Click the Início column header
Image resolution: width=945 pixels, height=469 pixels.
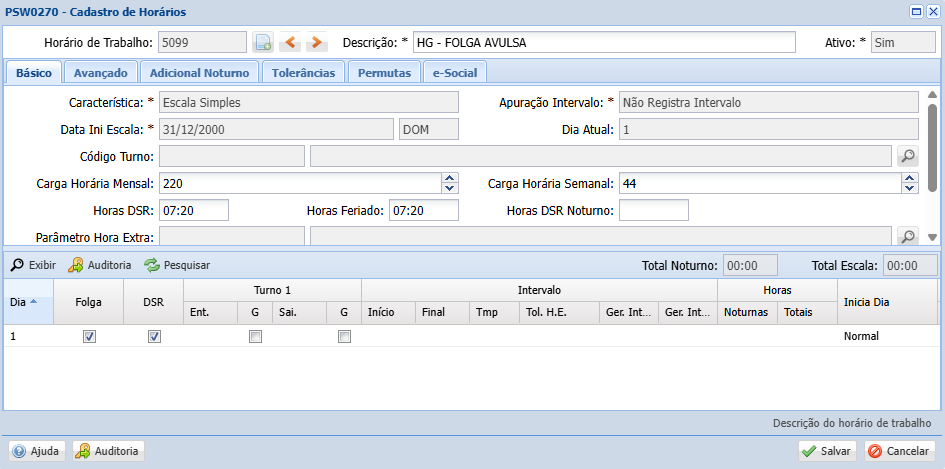pos(388,312)
